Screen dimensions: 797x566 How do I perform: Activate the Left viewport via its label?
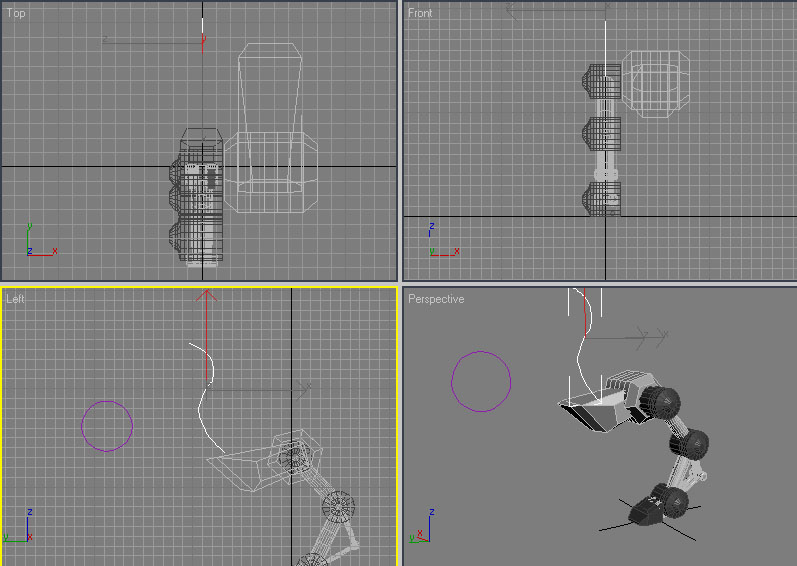coord(15,298)
